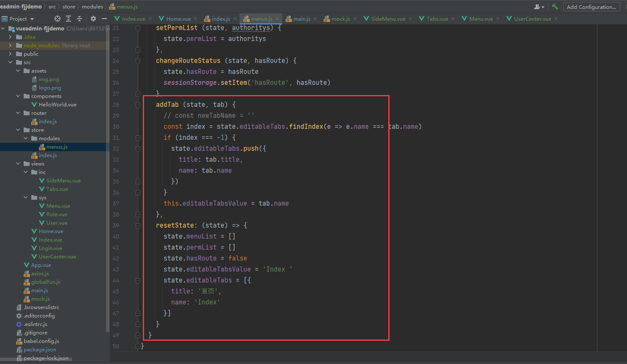Viewport: 627px width, 364px height.
Task: Close the menus.js editor tab
Action: click(x=277, y=19)
